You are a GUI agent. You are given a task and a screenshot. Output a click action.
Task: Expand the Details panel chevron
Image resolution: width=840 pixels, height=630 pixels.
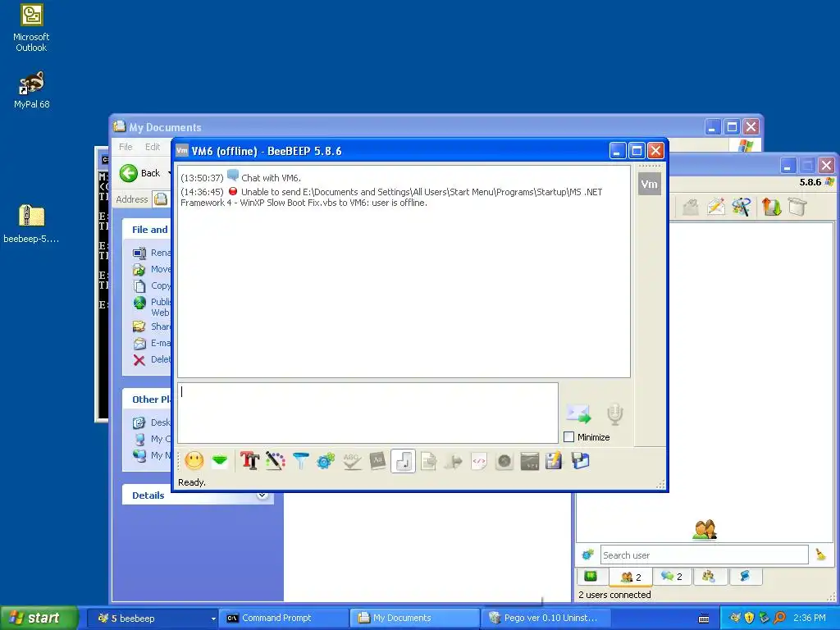[262, 495]
